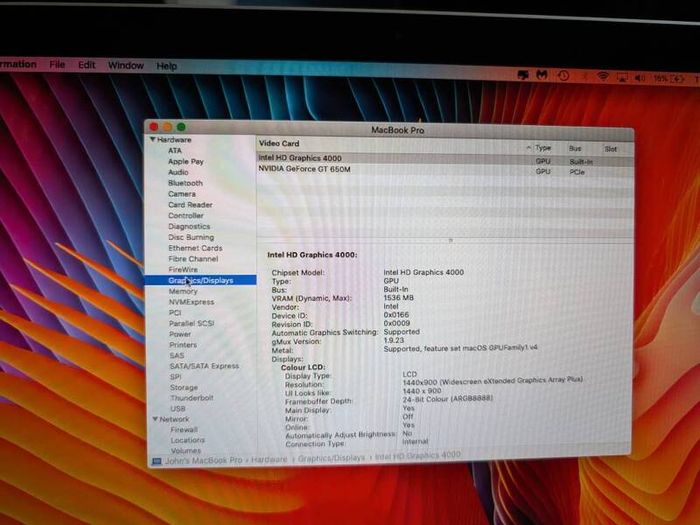Open the Edit menu
Image resolution: width=700 pixels, height=525 pixels.
[x=87, y=65]
